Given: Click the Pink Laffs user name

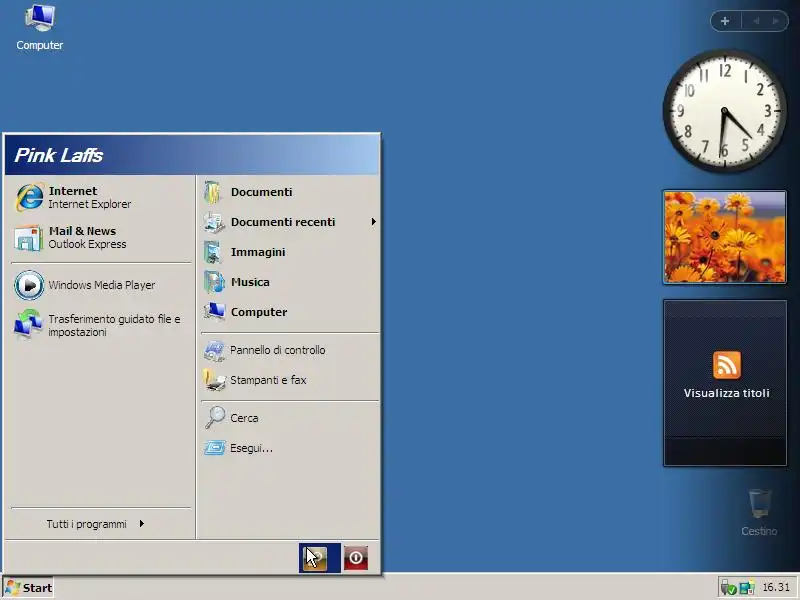Looking at the screenshot, I should [x=59, y=155].
